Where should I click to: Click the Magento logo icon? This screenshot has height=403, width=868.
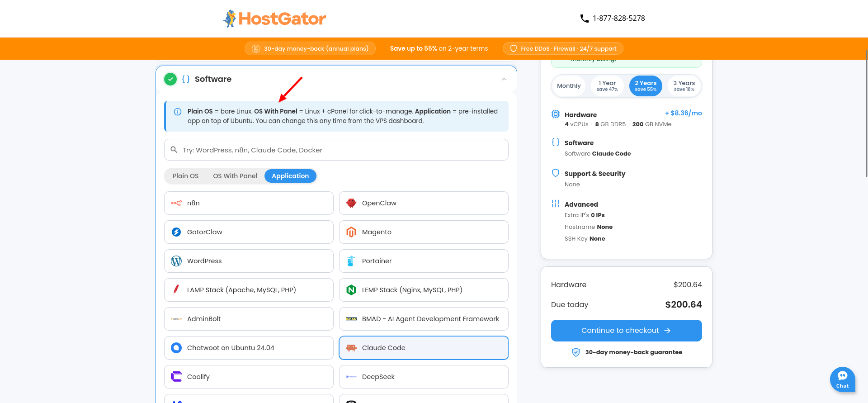(351, 232)
